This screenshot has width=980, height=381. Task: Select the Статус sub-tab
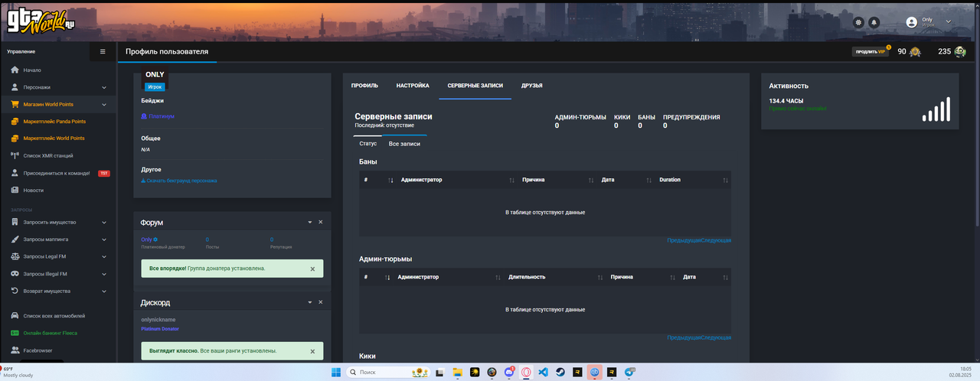pos(367,143)
